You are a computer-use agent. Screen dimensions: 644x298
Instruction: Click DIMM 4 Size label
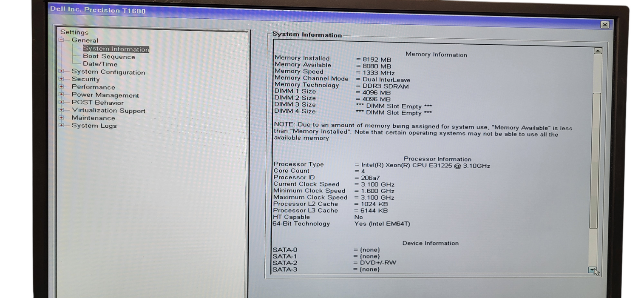pos(295,111)
